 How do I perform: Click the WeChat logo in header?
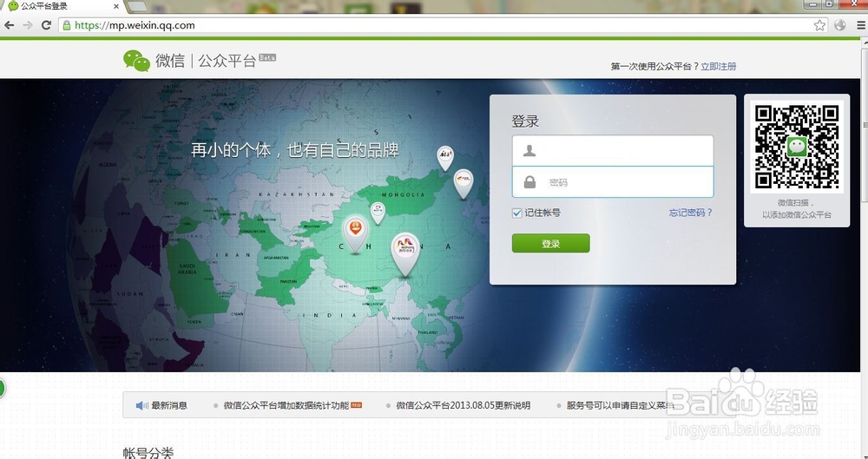137,61
